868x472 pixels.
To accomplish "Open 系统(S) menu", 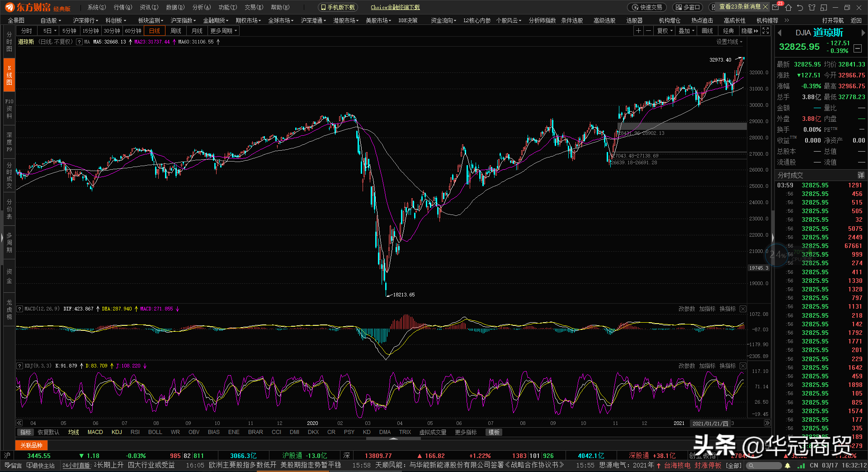I will click(97, 7).
